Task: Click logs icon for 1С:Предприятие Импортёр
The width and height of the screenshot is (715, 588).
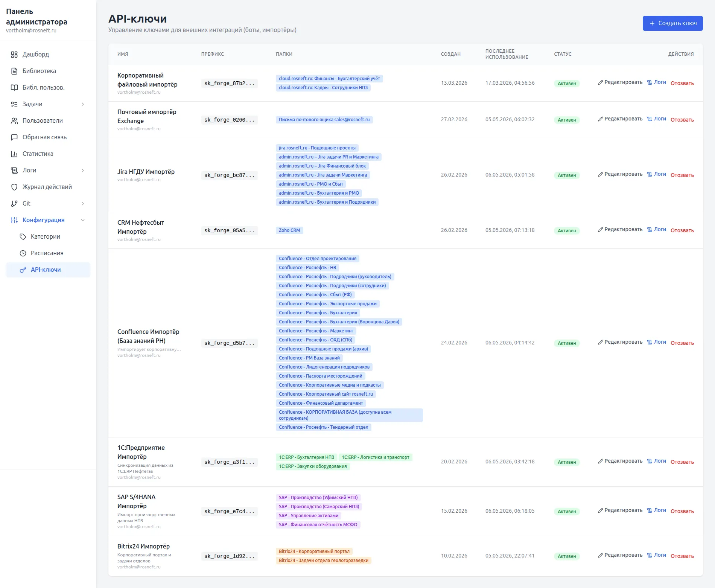Action: pyautogui.click(x=650, y=461)
